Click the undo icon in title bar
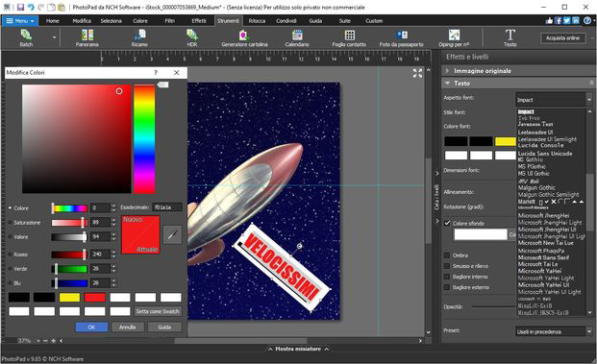This screenshot has height=364, width=597. pyautogui.click(x=31, y=7)
